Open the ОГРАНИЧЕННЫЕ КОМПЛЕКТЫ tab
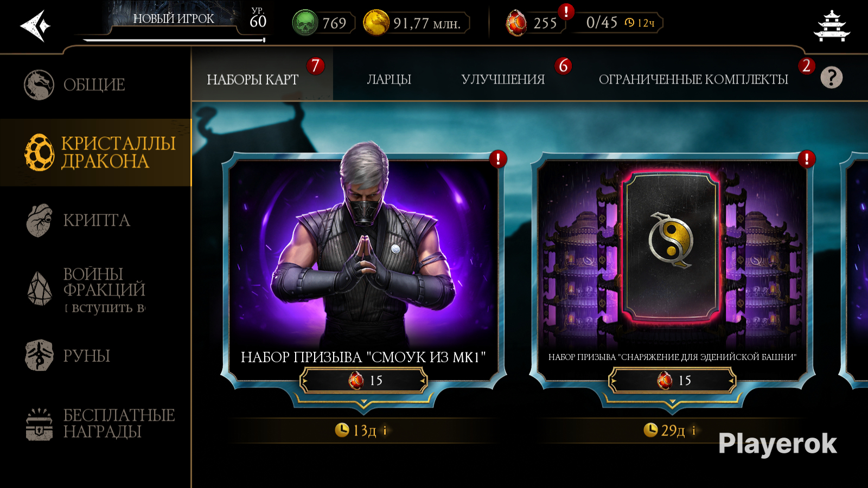868x488 pixels. (x=693, y=79)
